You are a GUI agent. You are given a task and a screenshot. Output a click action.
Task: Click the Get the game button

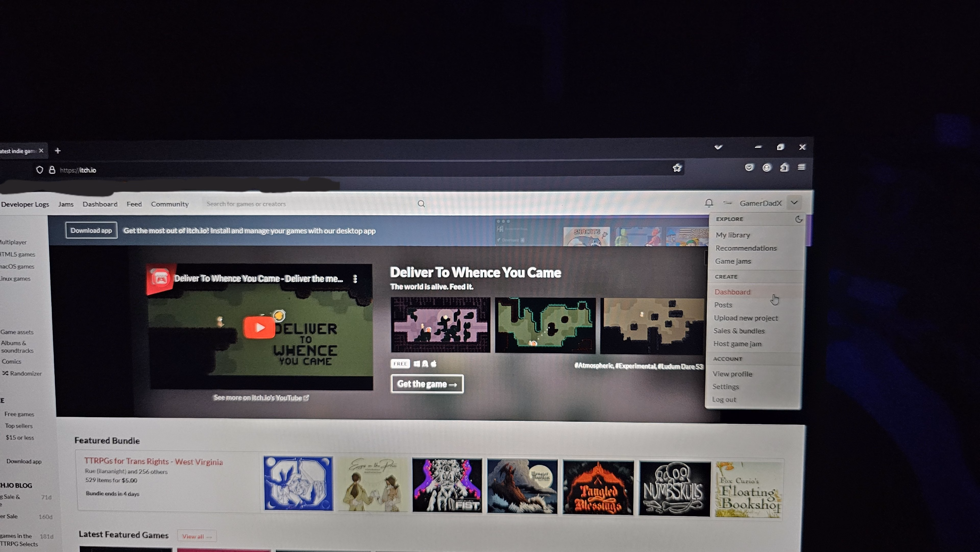pyautogui.click(x=427, y=384)
